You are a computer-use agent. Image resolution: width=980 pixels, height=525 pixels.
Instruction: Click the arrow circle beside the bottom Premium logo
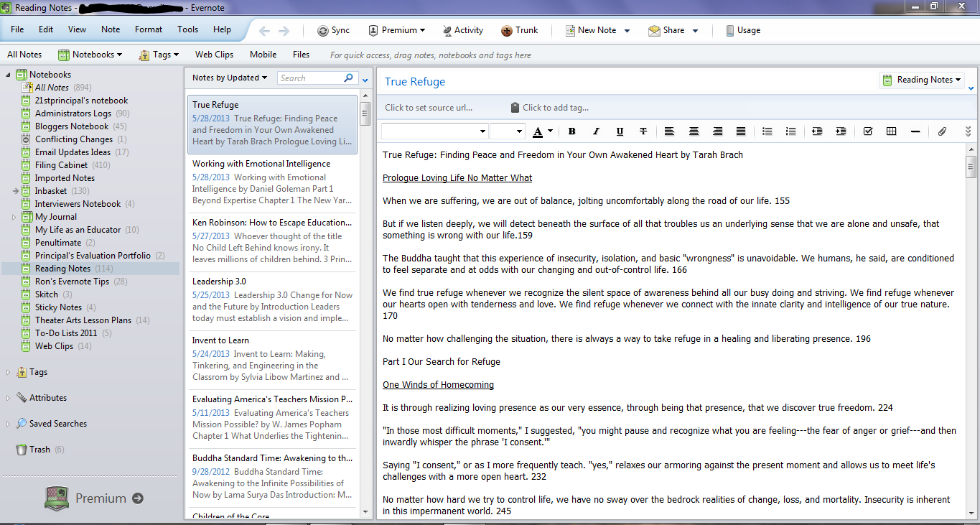point(138,498)
